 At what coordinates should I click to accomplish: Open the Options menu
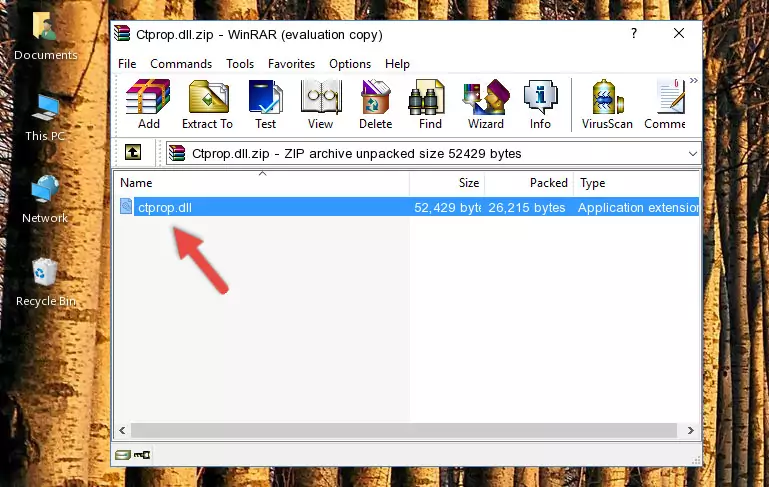point(350,64)
